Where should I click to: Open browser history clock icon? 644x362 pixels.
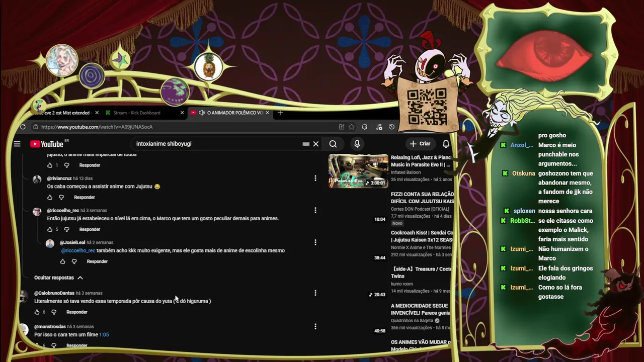(x=392, y=127)
